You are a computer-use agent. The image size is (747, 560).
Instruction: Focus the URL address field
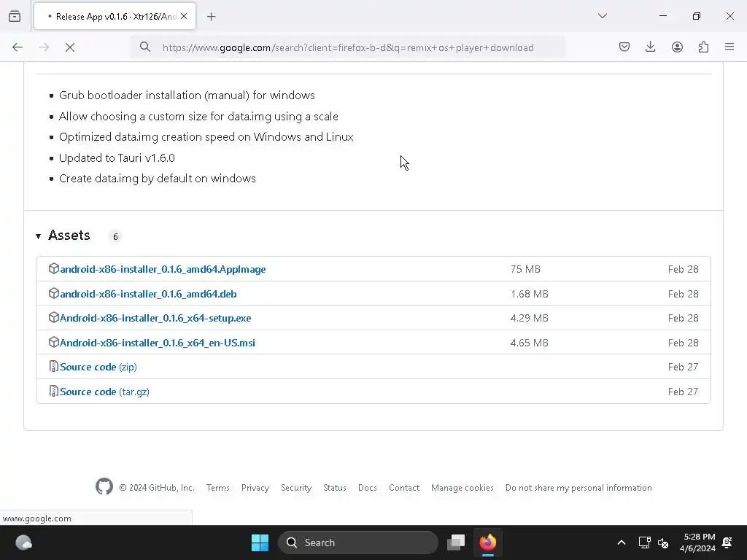click(348, 47)
